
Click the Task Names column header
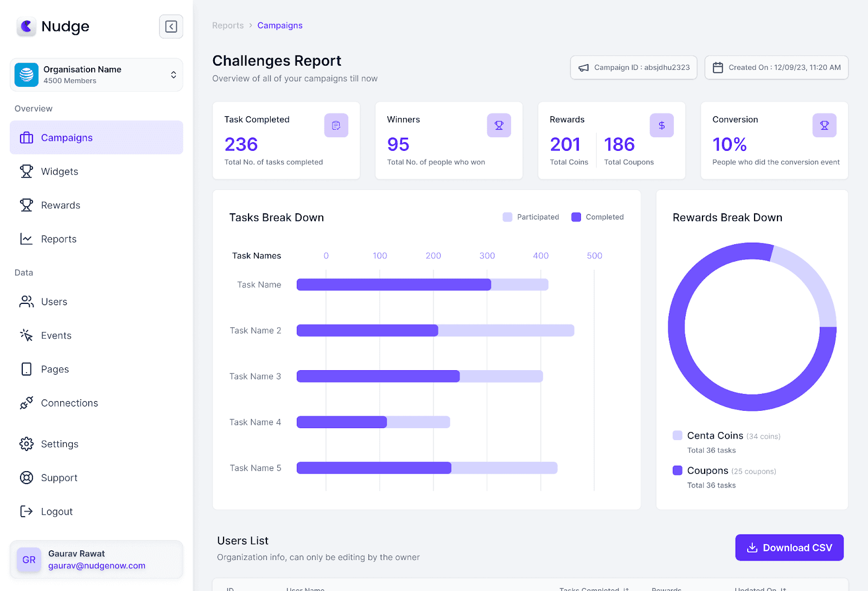pyautogui.click(x=257, y=256)
